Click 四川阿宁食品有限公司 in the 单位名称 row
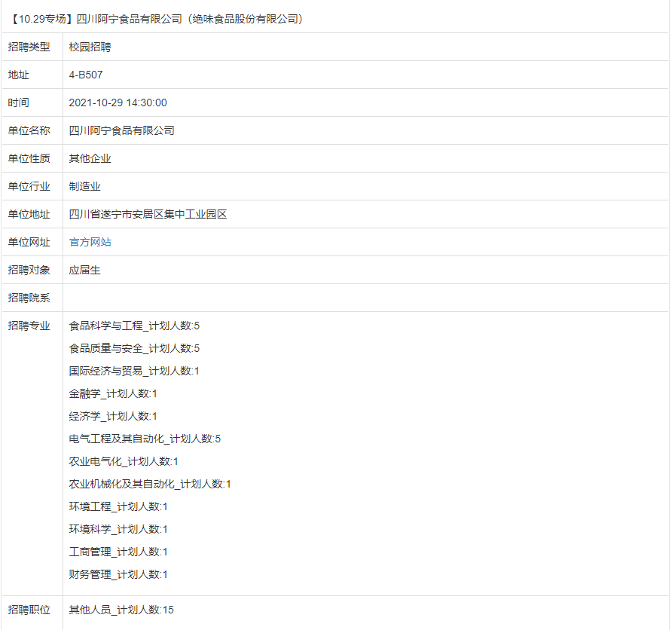 (122, 130)
